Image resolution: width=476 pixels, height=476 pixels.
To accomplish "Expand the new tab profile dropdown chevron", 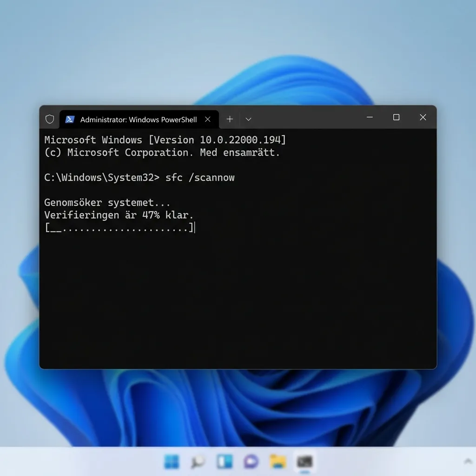I will pyautogui.click(x=248, y=119).
